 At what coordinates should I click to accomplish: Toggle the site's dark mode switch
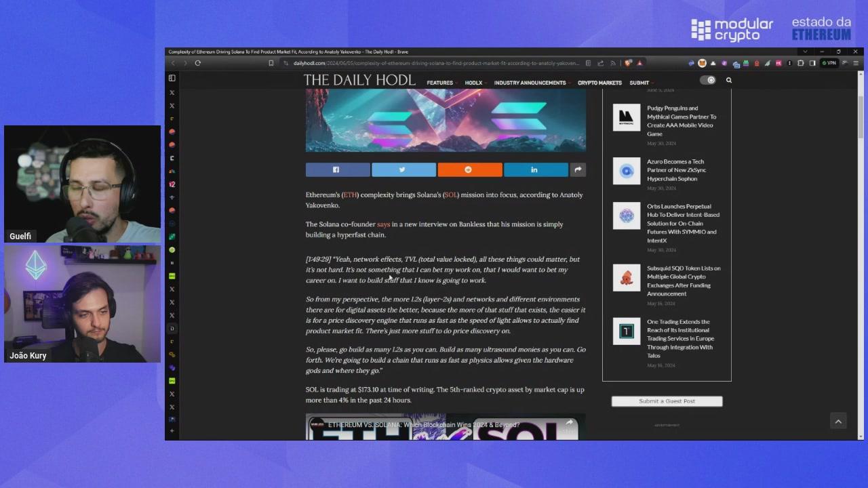coord(709,80)
